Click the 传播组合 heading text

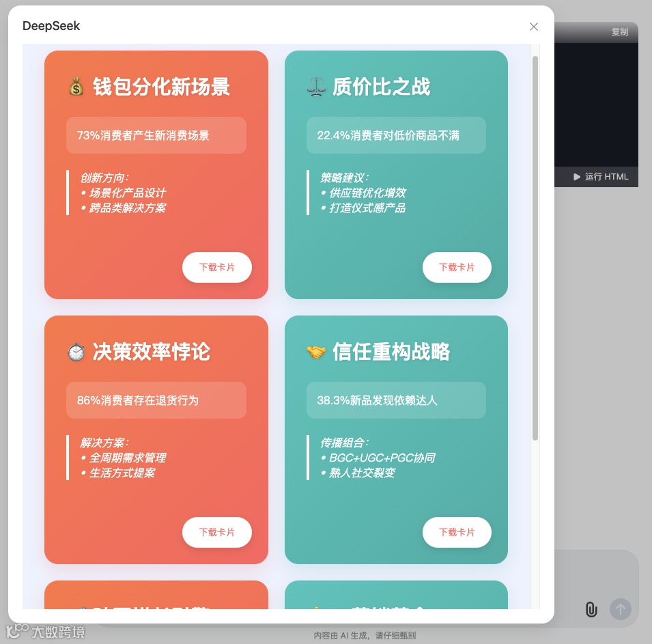pyautogui.click(x=344, y=443)
